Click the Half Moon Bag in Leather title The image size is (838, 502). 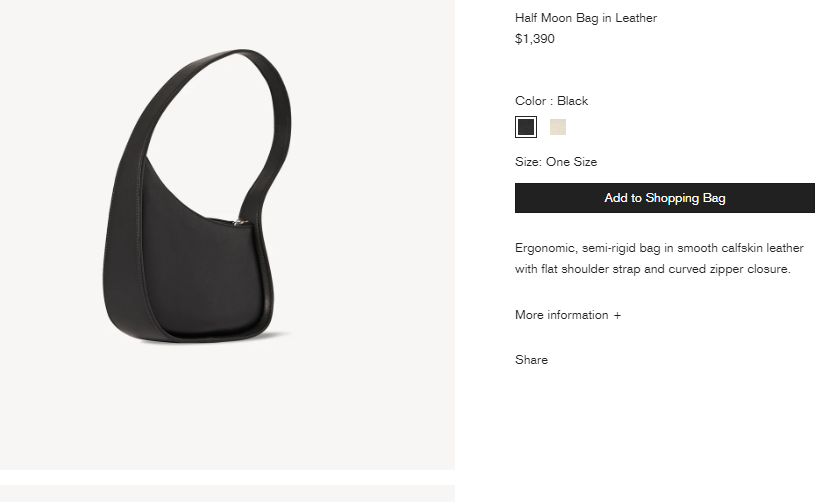(x=586, y=18)
